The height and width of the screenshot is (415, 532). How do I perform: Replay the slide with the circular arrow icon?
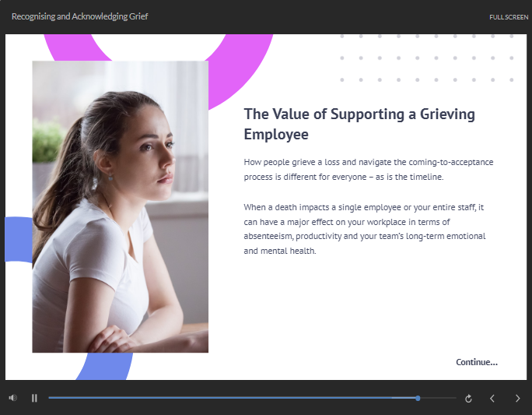click(468, 399)
